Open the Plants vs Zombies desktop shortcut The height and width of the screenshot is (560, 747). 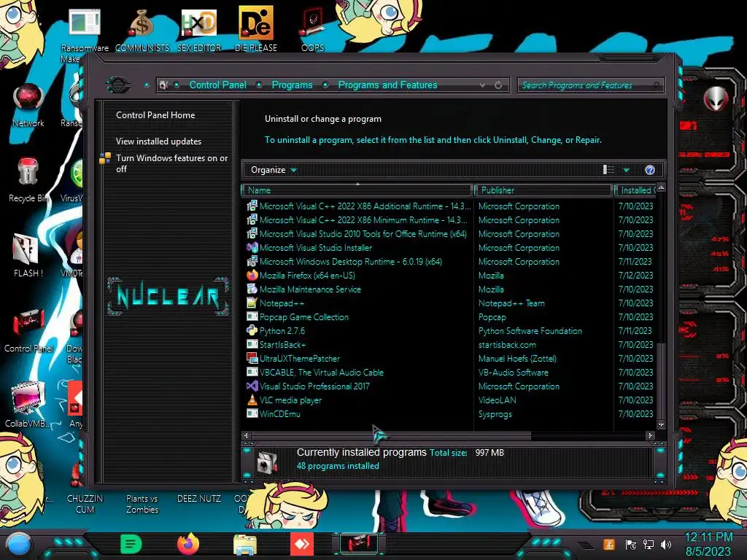tap(142, 503)
